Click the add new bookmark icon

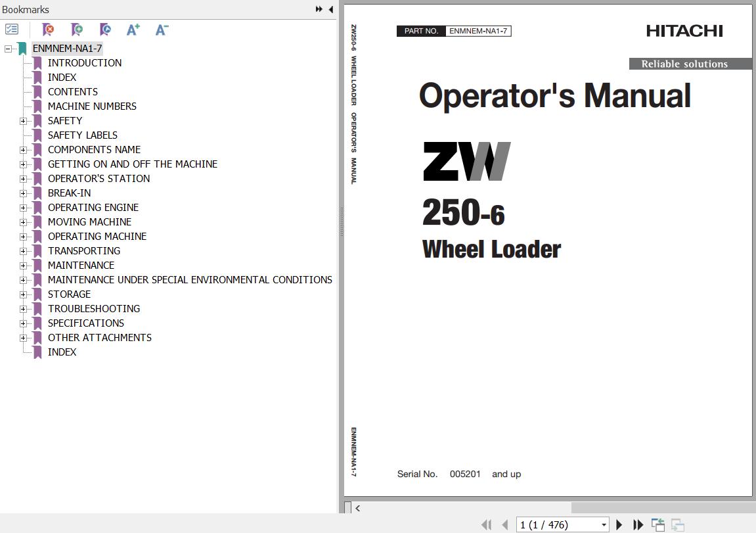pos(77,30)
